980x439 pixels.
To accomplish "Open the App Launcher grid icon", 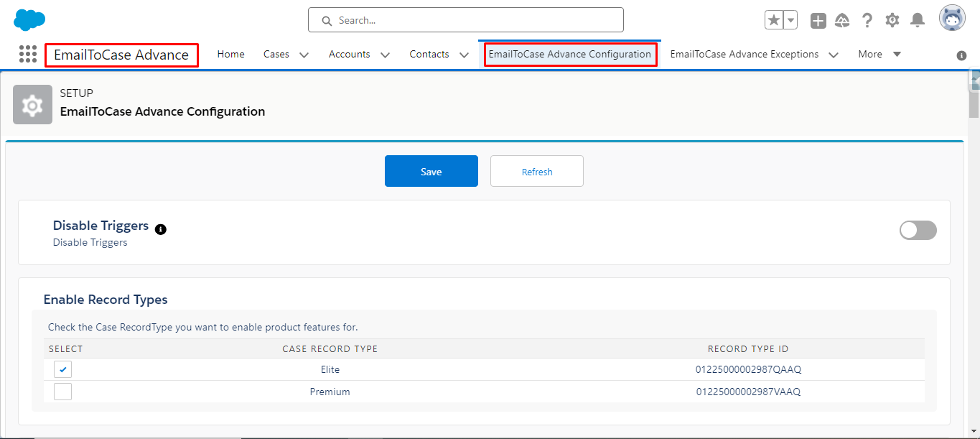I will coord(28,55).
